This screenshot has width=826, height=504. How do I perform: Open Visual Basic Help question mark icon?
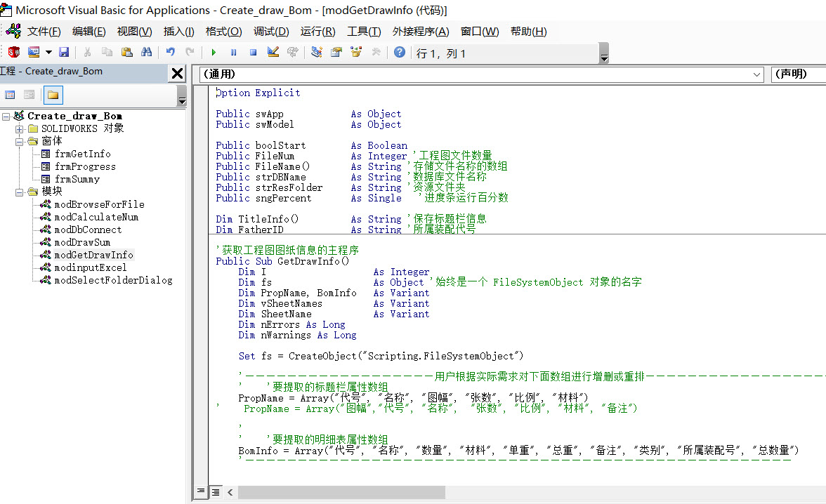pyautogui.click(x=400, y=52)
